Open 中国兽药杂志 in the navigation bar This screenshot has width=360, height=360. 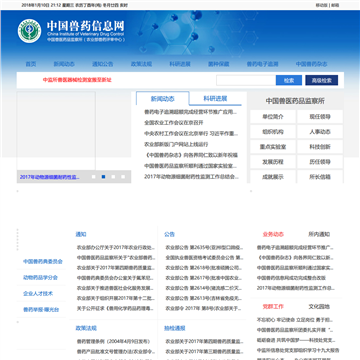[x=311, y=64]
